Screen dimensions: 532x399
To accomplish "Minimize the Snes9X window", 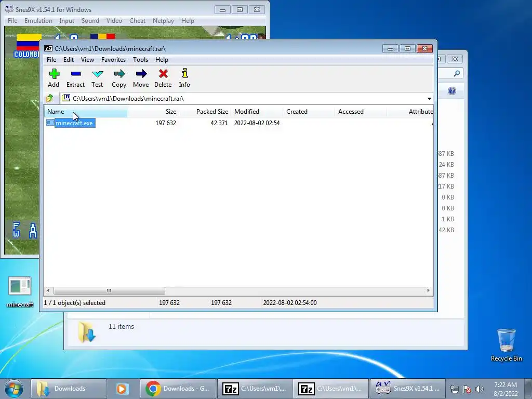I will 222,10.
